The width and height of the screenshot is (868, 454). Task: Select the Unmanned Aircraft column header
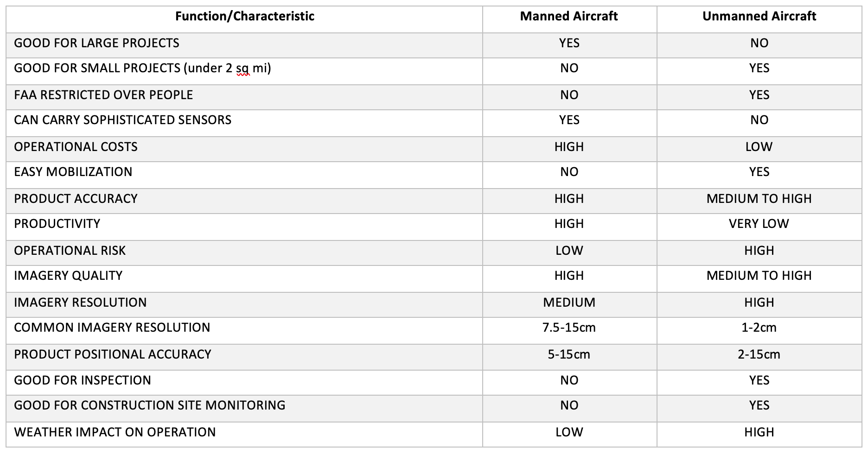click(x=759, y=16)
